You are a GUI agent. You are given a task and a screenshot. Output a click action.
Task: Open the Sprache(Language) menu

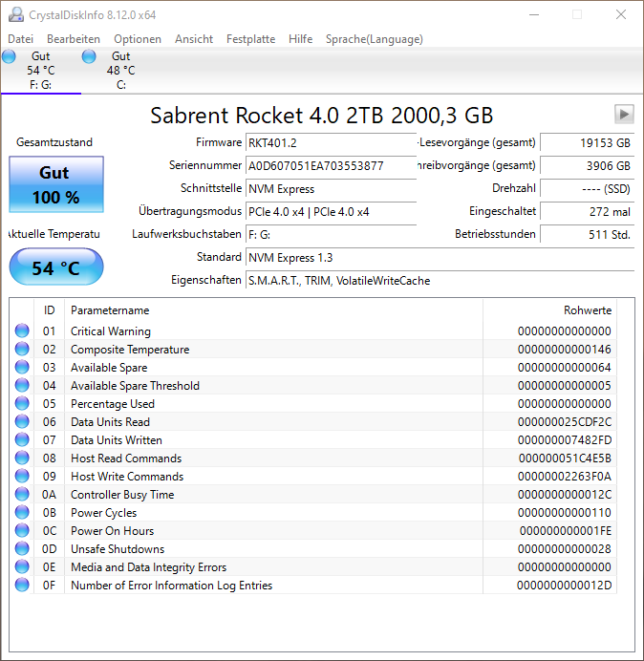click(x=375, y=39)
